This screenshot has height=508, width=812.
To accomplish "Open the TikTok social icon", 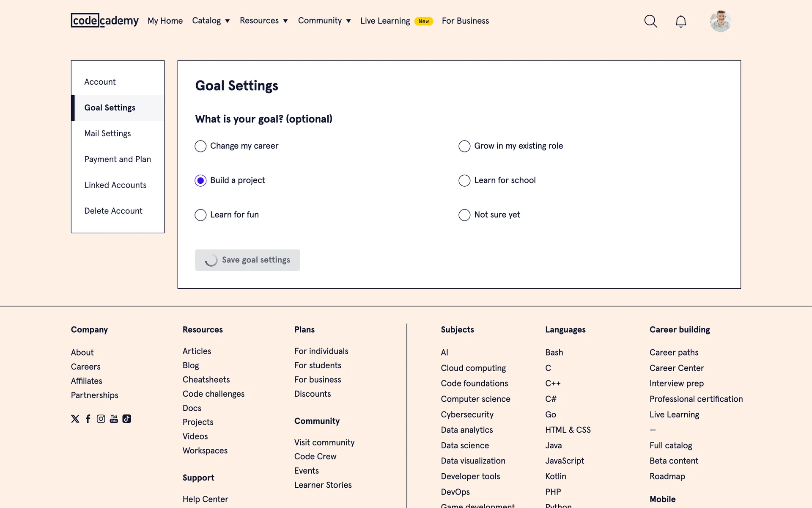I will point(126,419).
